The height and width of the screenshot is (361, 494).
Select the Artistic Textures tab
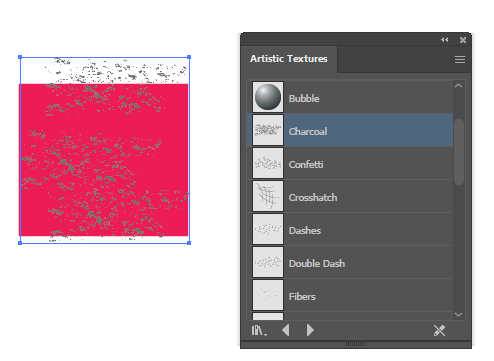[289, 59]
